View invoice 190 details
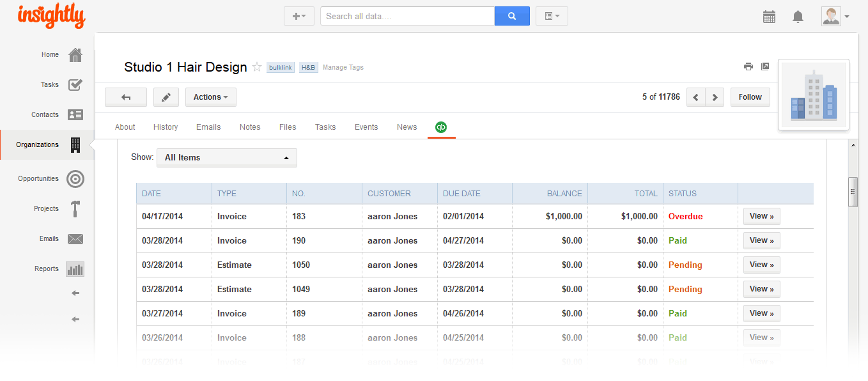This screenshot has width=868, height=381. [x=762, y=240]
